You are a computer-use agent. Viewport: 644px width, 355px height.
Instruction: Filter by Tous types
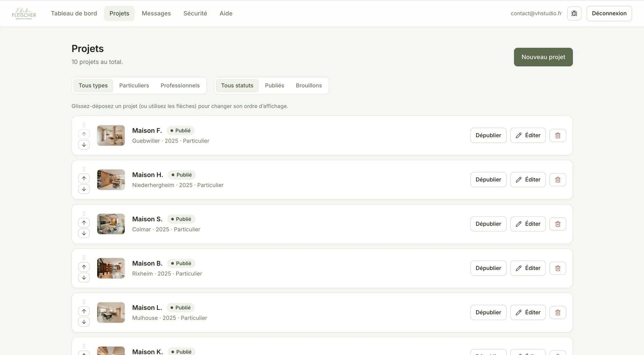click(93, 86)
